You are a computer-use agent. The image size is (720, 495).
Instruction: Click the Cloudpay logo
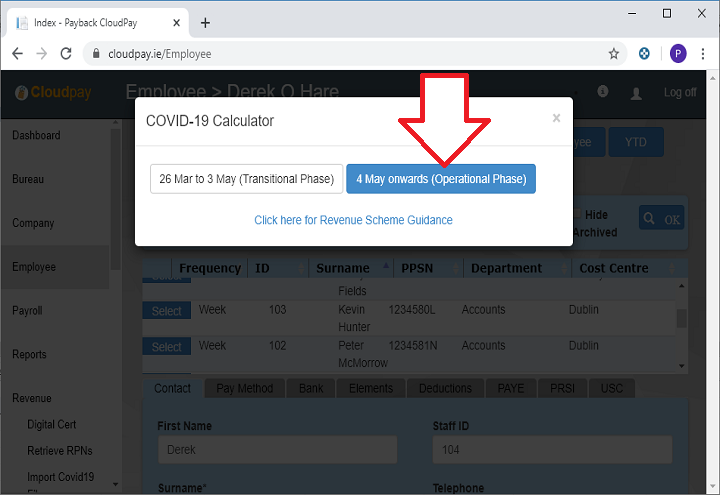53,93
